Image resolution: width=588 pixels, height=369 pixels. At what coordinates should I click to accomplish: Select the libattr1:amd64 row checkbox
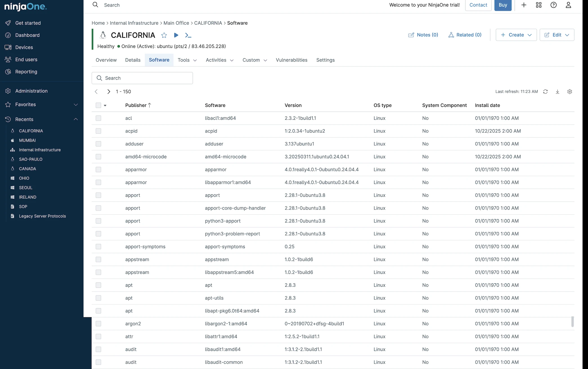point(98,337)
